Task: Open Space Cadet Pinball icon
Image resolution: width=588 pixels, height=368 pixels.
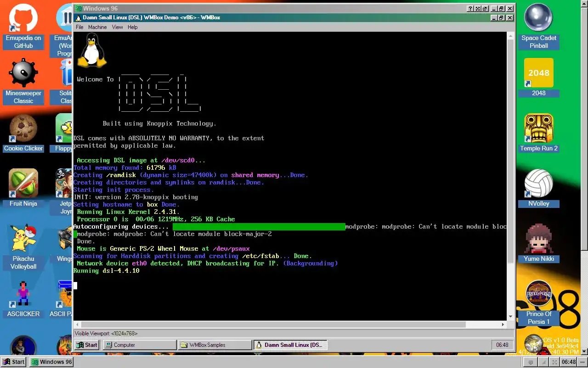Action: point(538,26)
